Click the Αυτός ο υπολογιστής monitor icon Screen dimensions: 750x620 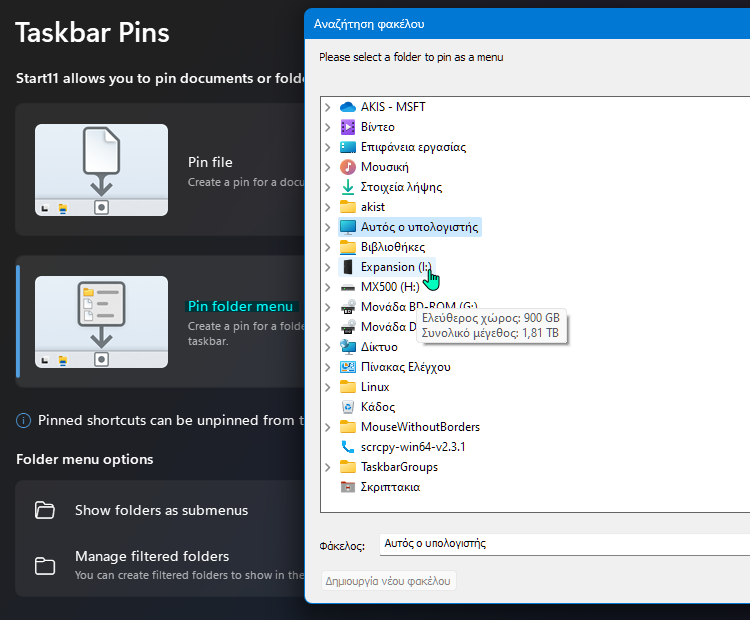[348, 227]
